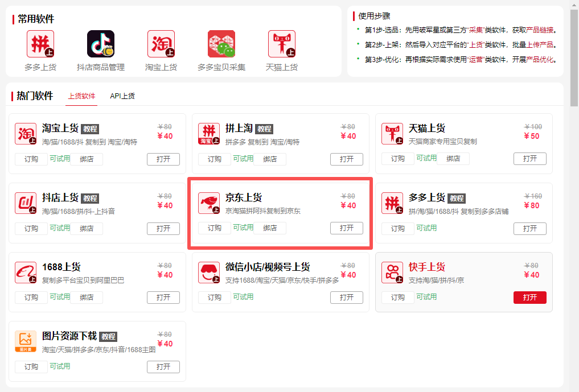The height and width of the screenshot is (392, 579).
Task: Click the 1688上货 title text
Action: (x=61, y=267)
